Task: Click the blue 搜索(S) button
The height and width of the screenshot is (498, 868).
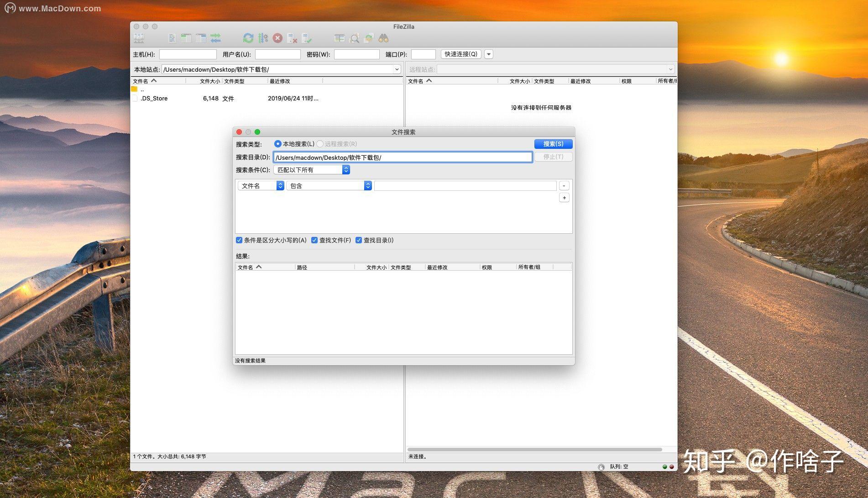Action: click(553, 144)
